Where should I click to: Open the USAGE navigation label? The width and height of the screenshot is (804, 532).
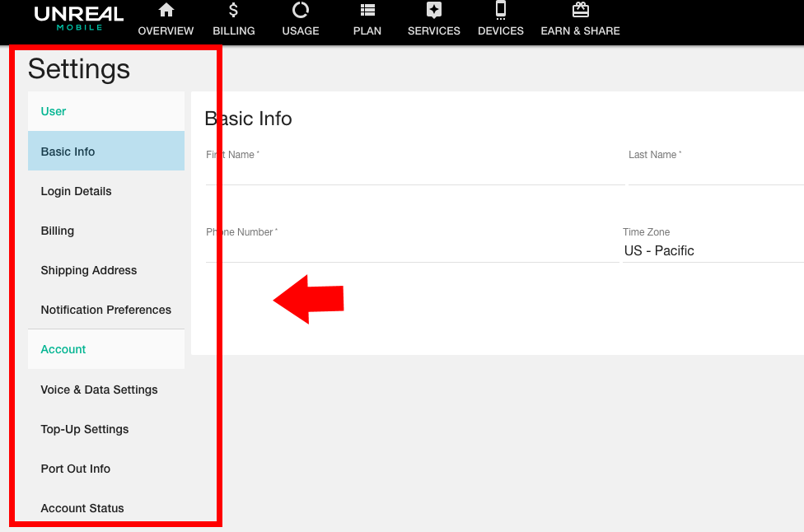coord(301,30)
